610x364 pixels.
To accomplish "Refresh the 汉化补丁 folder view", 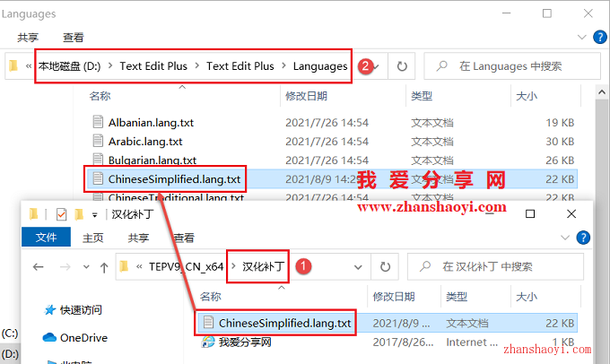I will [385, 267].
